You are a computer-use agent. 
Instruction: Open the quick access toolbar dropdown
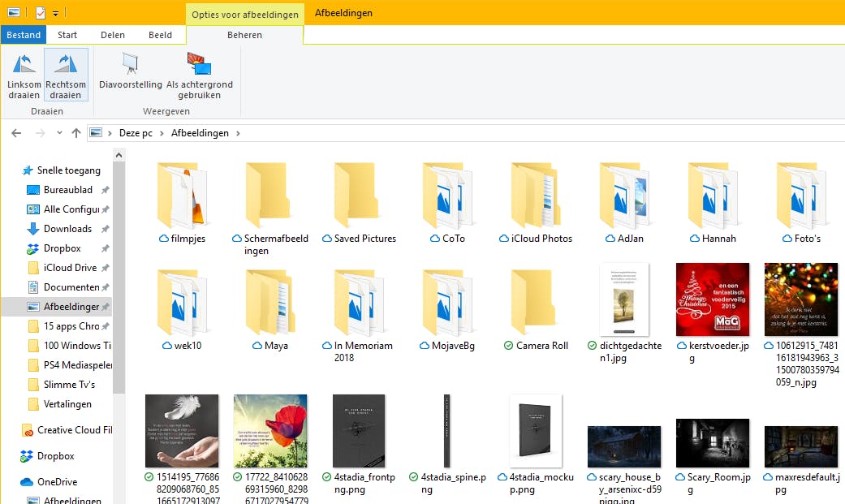pos(55,13)
